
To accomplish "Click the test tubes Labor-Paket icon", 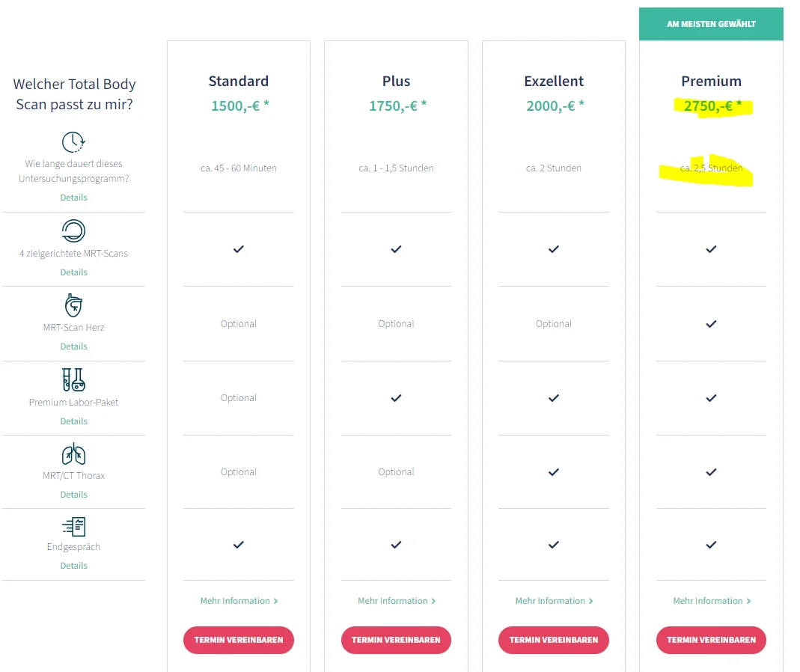I will tap(73, 379).
